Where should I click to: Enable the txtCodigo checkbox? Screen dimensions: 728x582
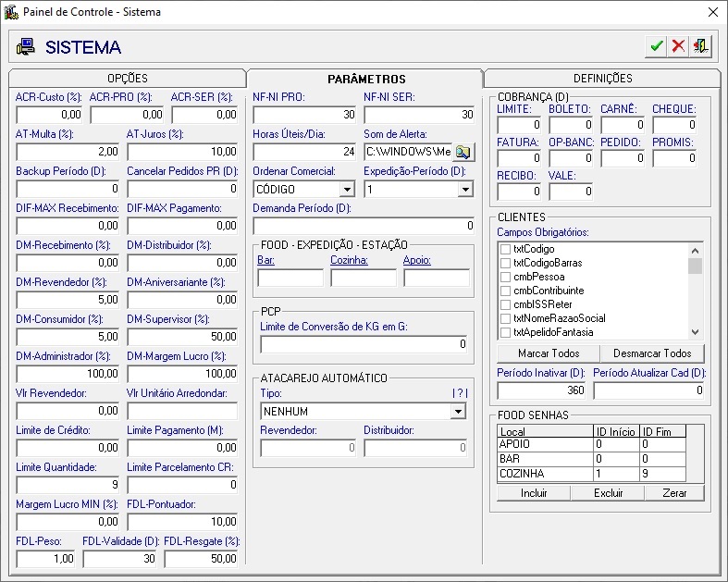tap(505, 250)
